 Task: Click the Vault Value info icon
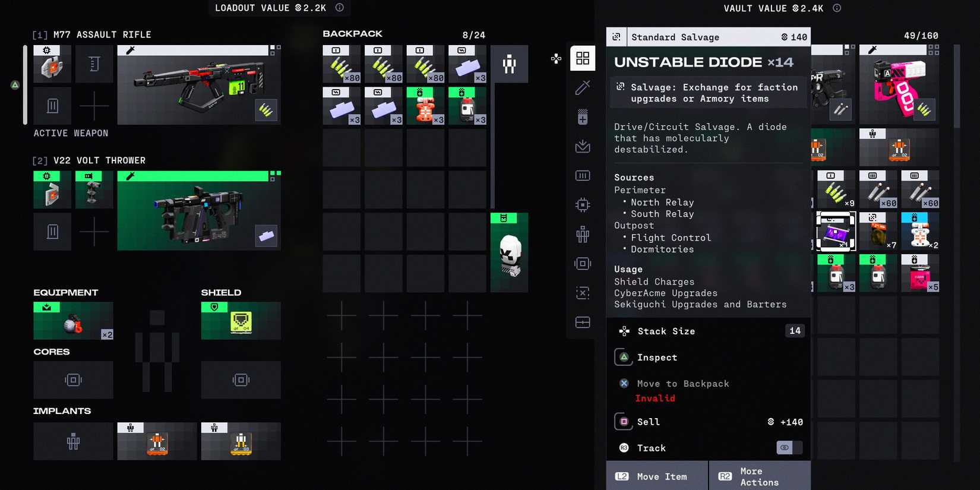837,8
